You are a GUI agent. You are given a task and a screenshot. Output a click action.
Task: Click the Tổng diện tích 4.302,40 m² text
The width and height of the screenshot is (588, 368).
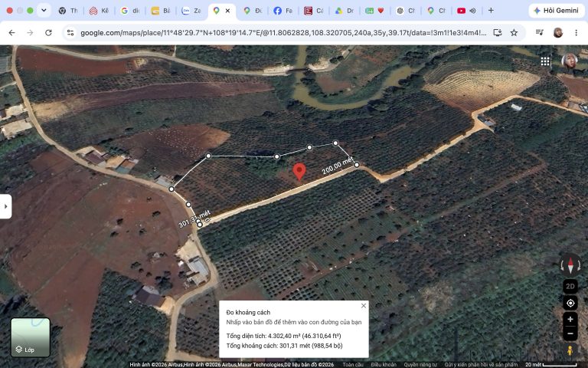point(283,336)
